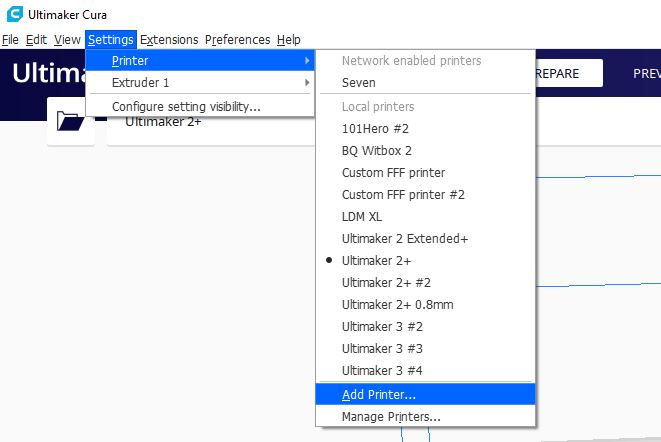Open the File menu
Image resolution: width=661 pixels, height=442 pixels.
[11, 40]
